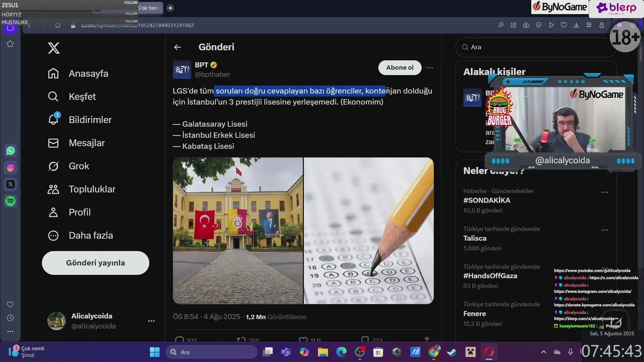Open Anasayfa from the X sidebar
Viewport: 644px width, 362px height.
pos(78,73)
